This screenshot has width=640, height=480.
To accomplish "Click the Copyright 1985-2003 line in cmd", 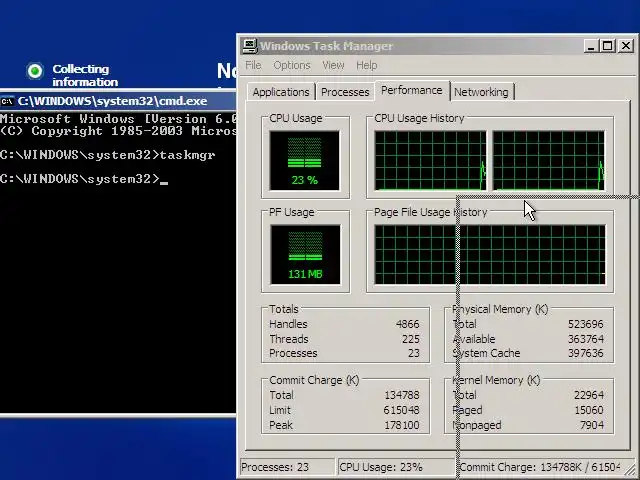I will click(x=118, y=131).
